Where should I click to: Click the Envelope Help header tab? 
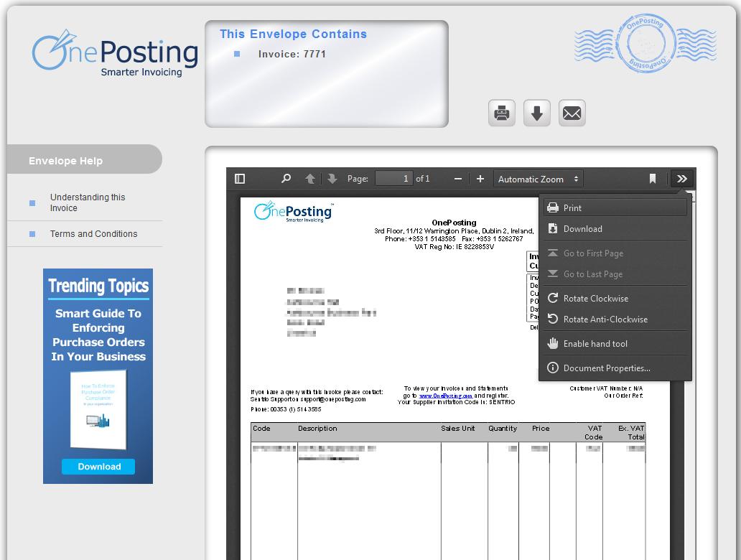click(x=85, y=161)
